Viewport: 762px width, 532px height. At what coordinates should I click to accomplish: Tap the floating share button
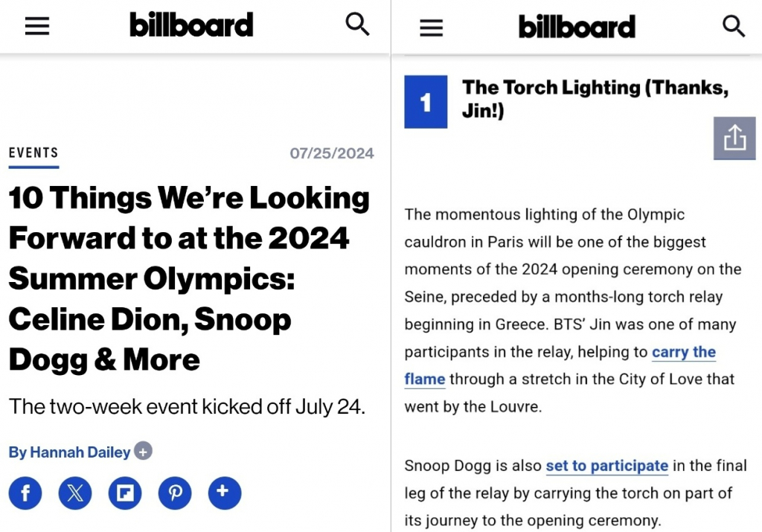[x=734, y=138]
